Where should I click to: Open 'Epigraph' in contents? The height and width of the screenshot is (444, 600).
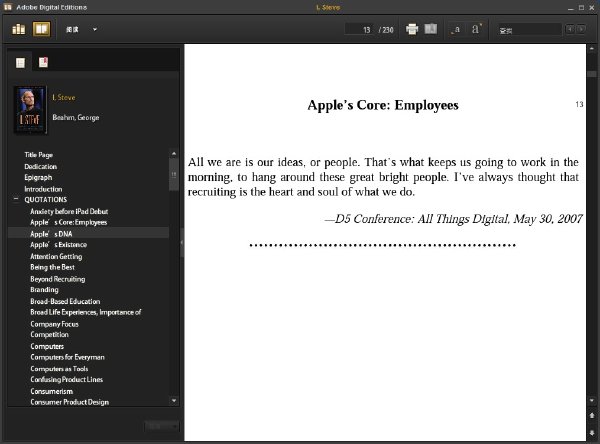click(x=38, y=178)
